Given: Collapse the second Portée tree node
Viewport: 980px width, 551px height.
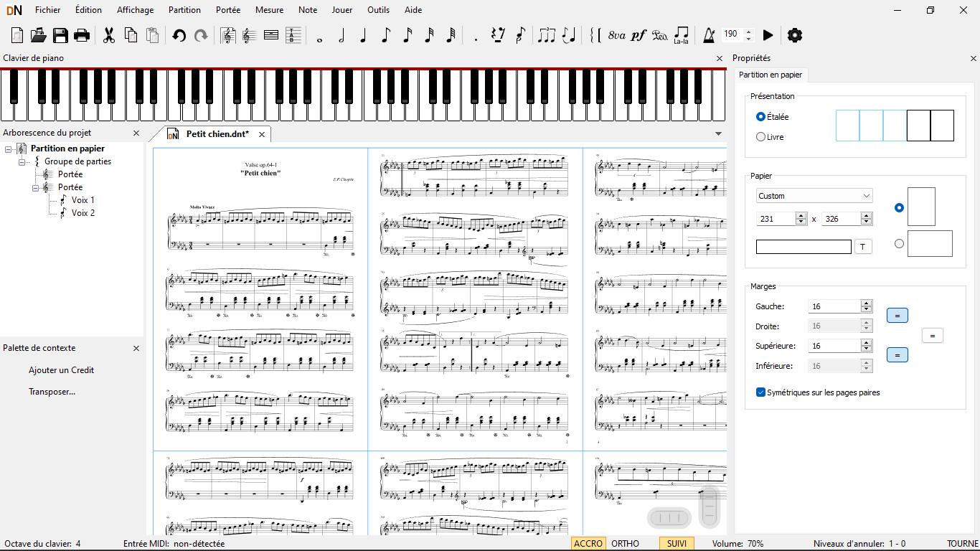Looking at the screenshot, I should pyautogui.click(x=36, y=187).
